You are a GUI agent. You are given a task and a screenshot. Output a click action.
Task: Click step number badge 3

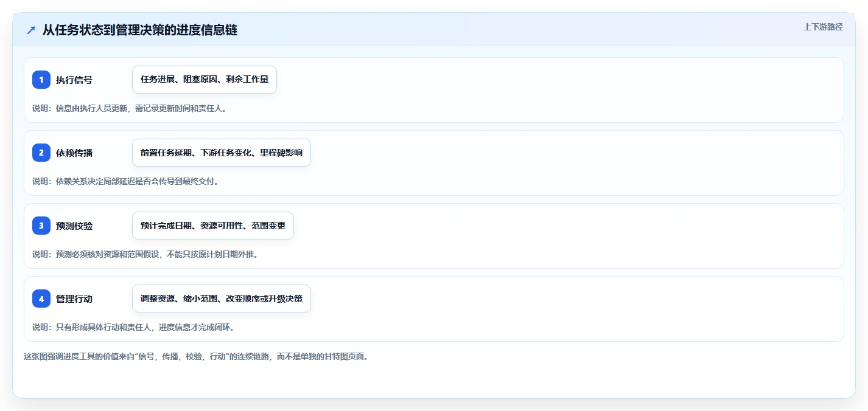[x=41, y=226]
